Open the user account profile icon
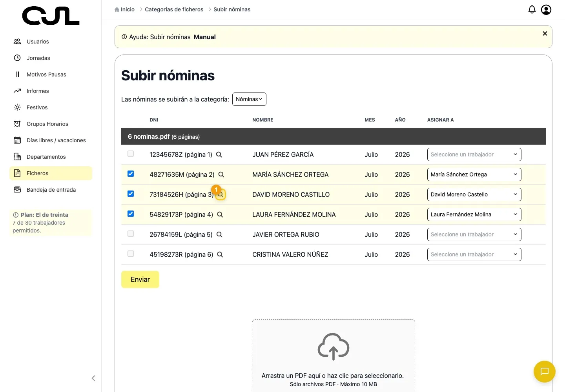The height and width of the screenshot is (392, 565). pos(546,9)
